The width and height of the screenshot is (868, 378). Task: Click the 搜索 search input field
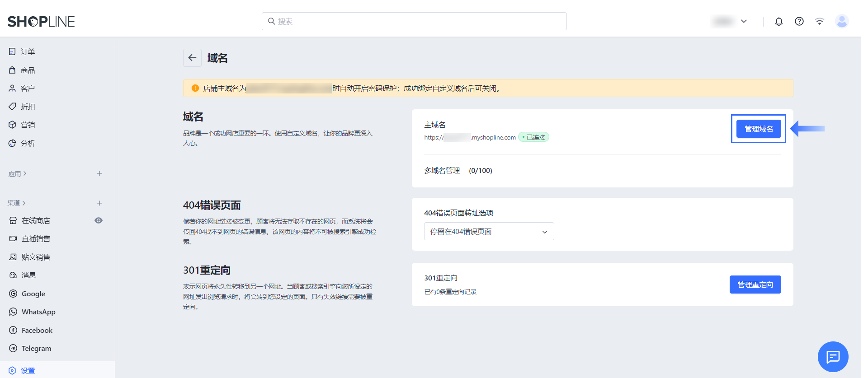pyautogui.click(x=414, y=21)
